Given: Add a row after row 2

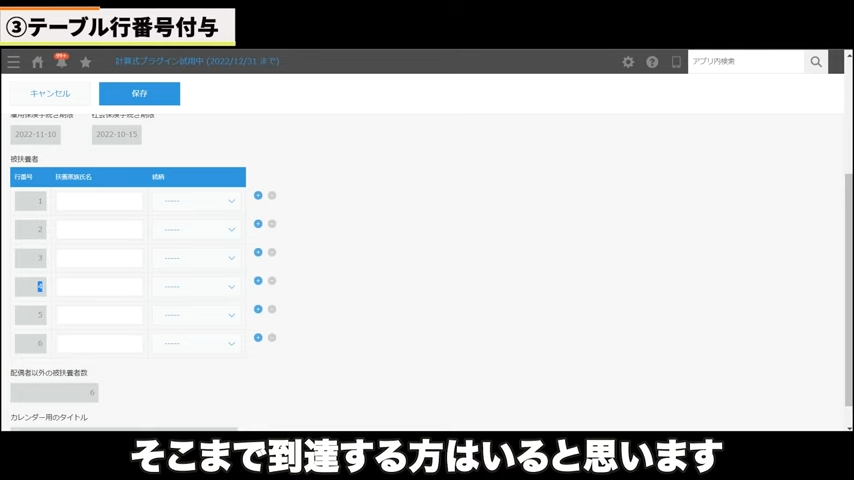Looking at the screenshot, I should 258,224.
